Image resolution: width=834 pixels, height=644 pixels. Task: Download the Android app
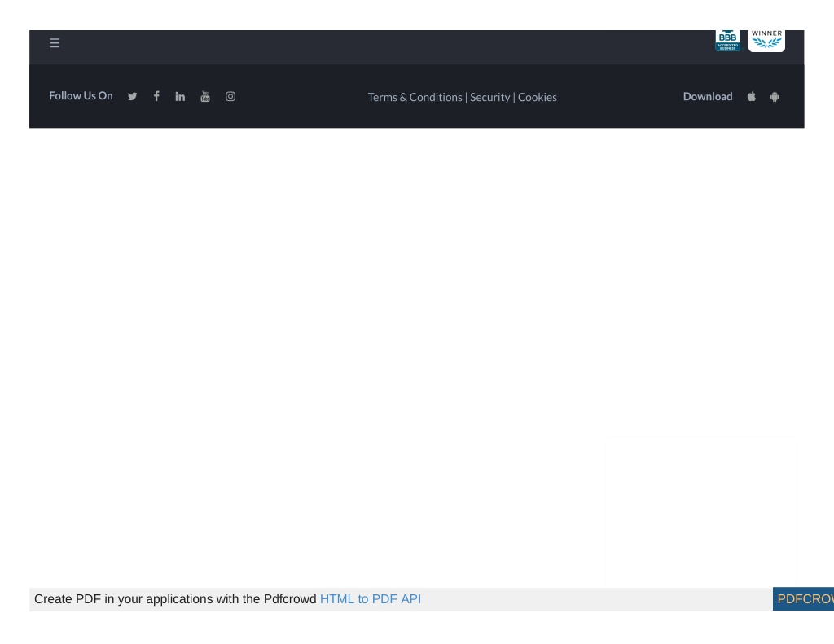pos(775,96)
